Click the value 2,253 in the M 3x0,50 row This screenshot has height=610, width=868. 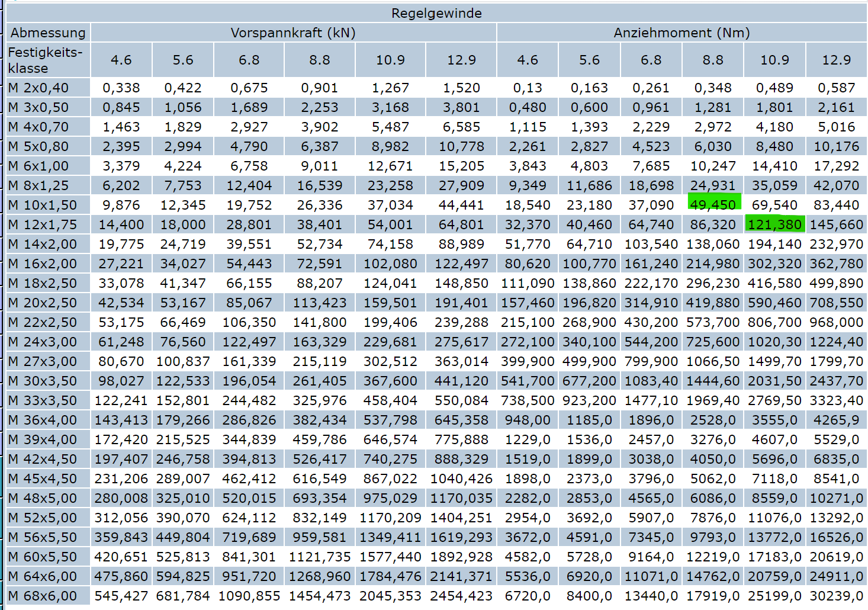pyautogui.click(x=320, y=107)
